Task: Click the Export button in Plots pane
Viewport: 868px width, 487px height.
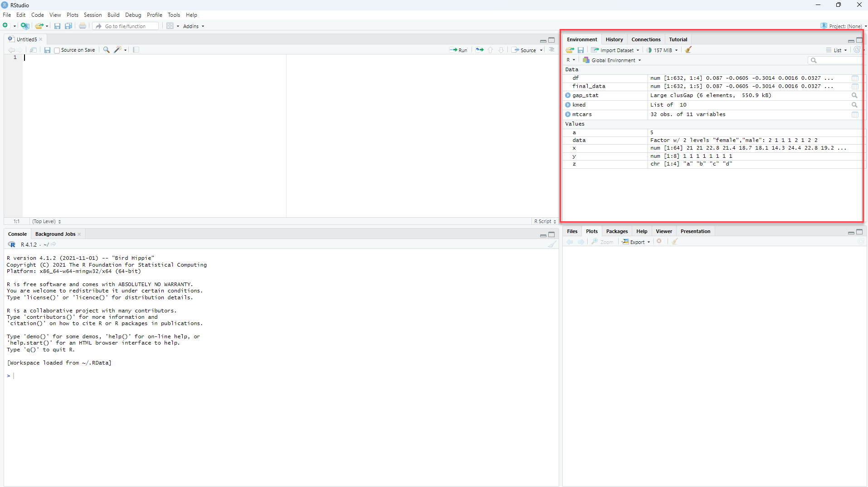Action: (636, 242)
